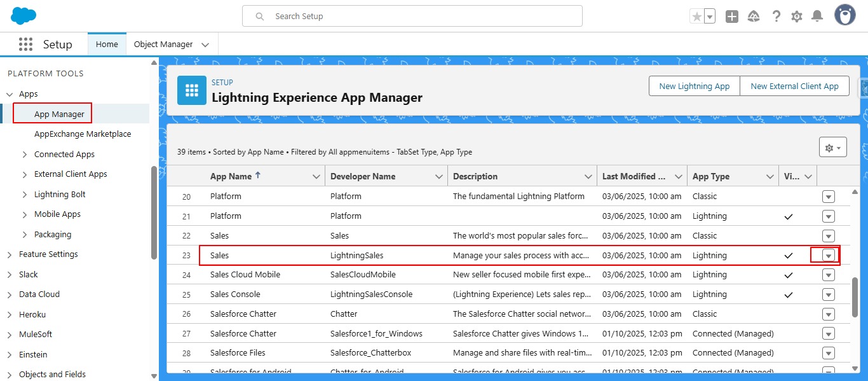Switch to the Object Manager tab
Viewport: 868px width, 381px height.
pos(163,45)
